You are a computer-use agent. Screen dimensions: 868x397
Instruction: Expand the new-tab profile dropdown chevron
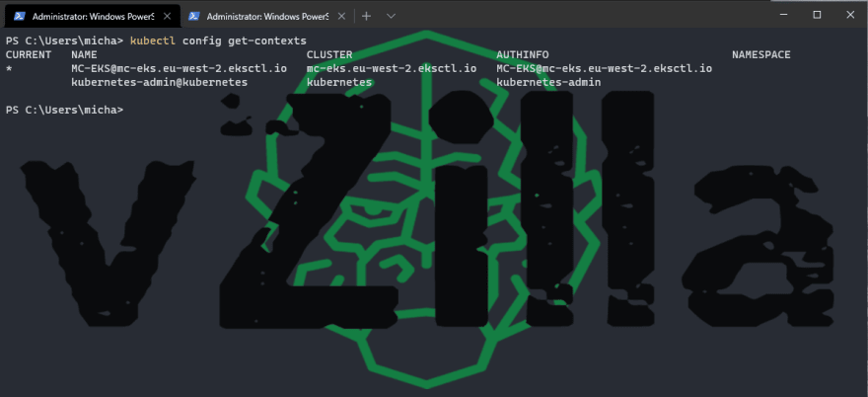pyautogui.click(x=391, y=16)
